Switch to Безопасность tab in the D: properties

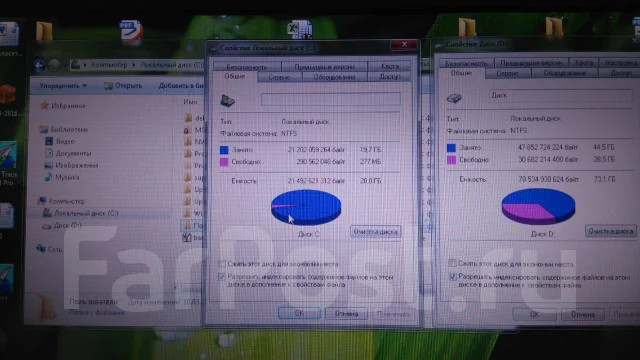pos(466,63)
